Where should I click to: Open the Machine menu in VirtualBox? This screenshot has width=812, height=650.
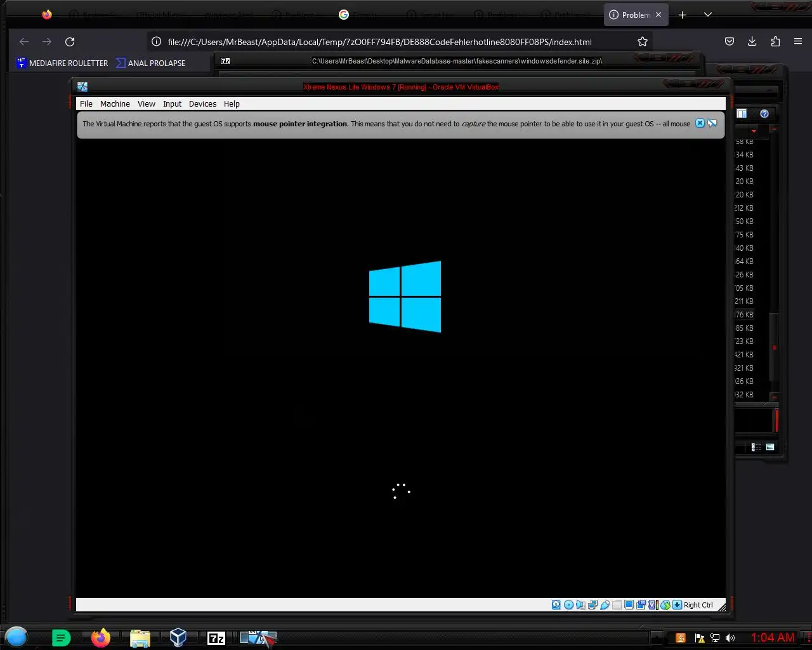tap(115, 103)
